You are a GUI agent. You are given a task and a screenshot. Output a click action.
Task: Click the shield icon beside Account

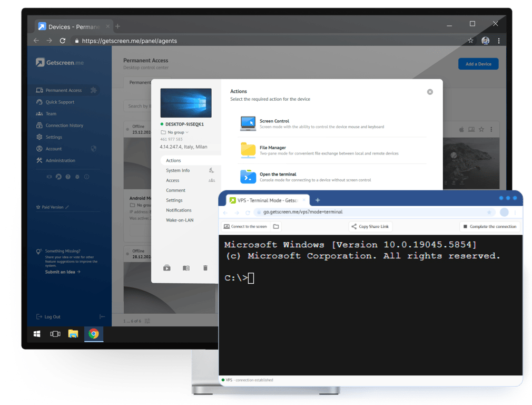click(94, 149)
